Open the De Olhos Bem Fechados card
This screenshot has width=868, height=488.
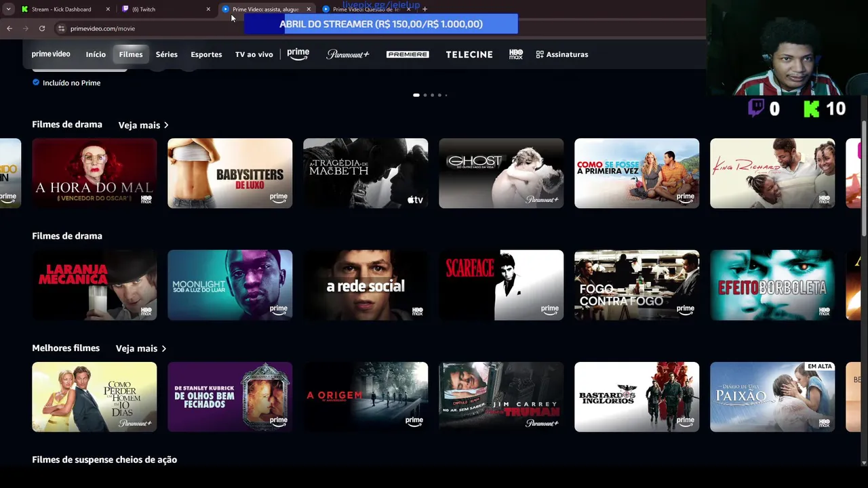[230, 396]
